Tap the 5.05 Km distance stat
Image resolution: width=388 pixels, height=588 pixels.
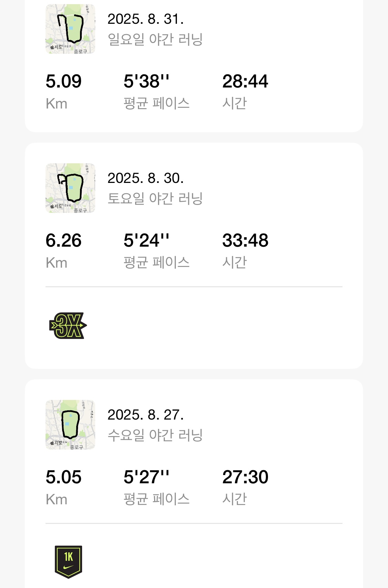click(x=63, y=477)
